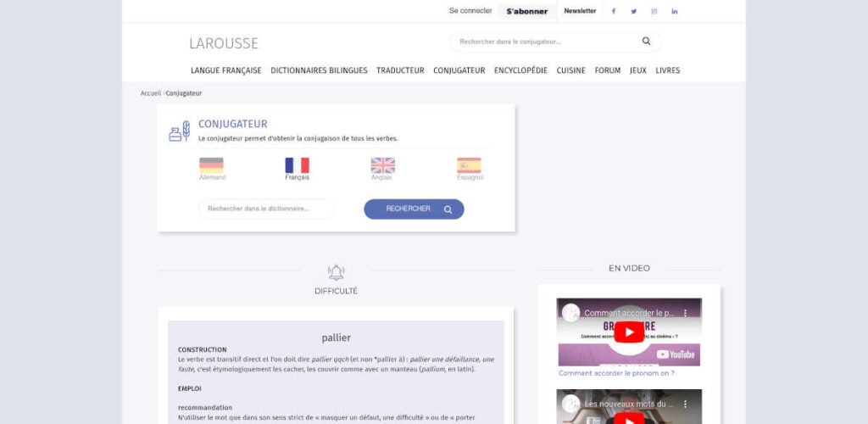The width and height of the screenshot is (868, 424).
Task: Open Larousse Twitter page icon
Action: (634, 11)
